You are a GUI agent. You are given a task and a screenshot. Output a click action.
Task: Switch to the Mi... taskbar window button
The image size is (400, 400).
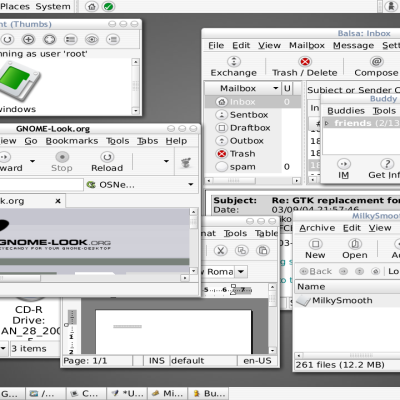point(168,394)
